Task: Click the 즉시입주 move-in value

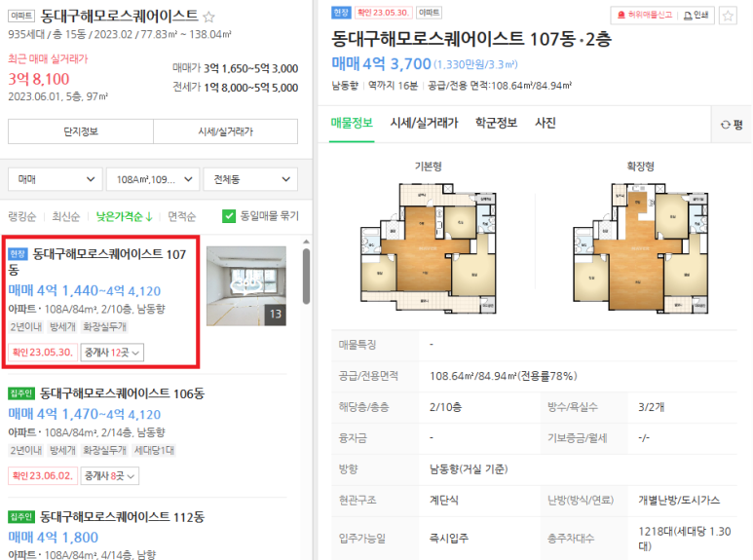Action: click(449, 538)
